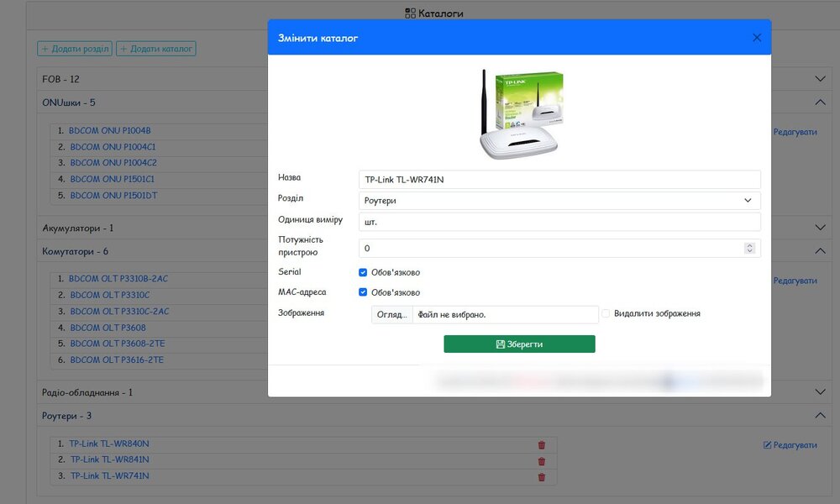Toggle the MAC-адреса Обов'язково checkbox
This screenshot has width=840, height=504.
[363, 292]
